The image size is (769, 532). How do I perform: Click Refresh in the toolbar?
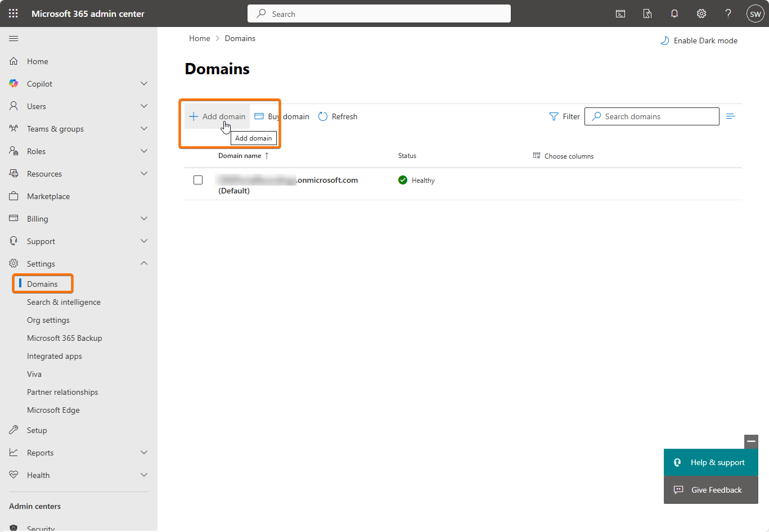(x=338, y=116)
